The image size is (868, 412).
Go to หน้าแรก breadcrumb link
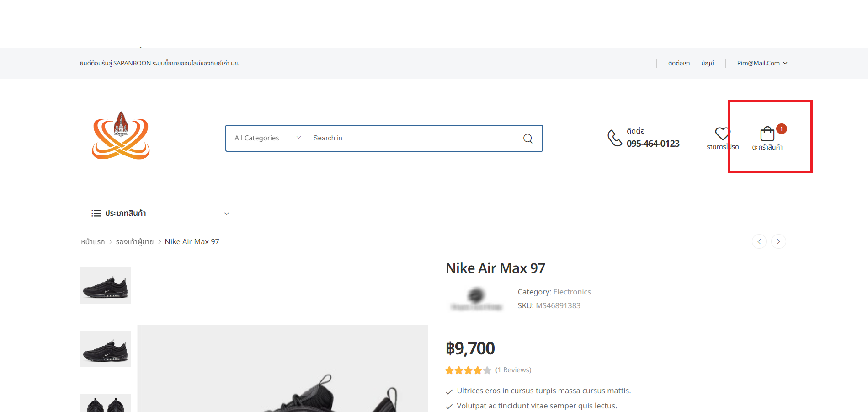coord(93,241)
